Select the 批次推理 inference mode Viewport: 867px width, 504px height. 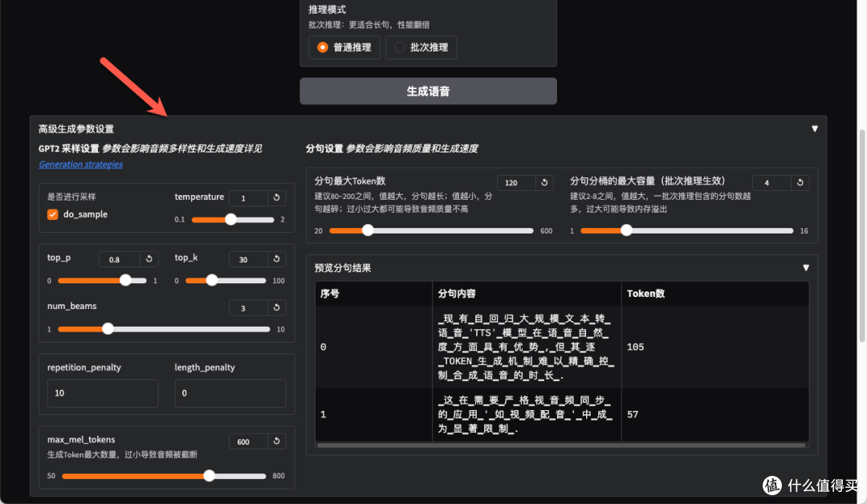point(421,47)
